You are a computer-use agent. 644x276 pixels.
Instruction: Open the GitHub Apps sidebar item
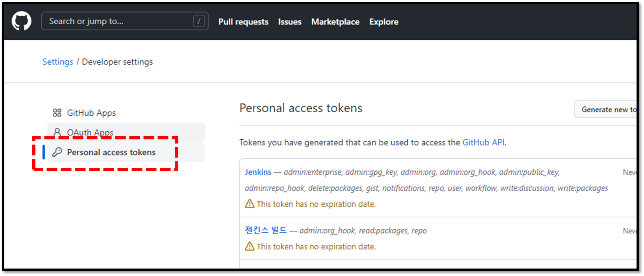point(91,113)
